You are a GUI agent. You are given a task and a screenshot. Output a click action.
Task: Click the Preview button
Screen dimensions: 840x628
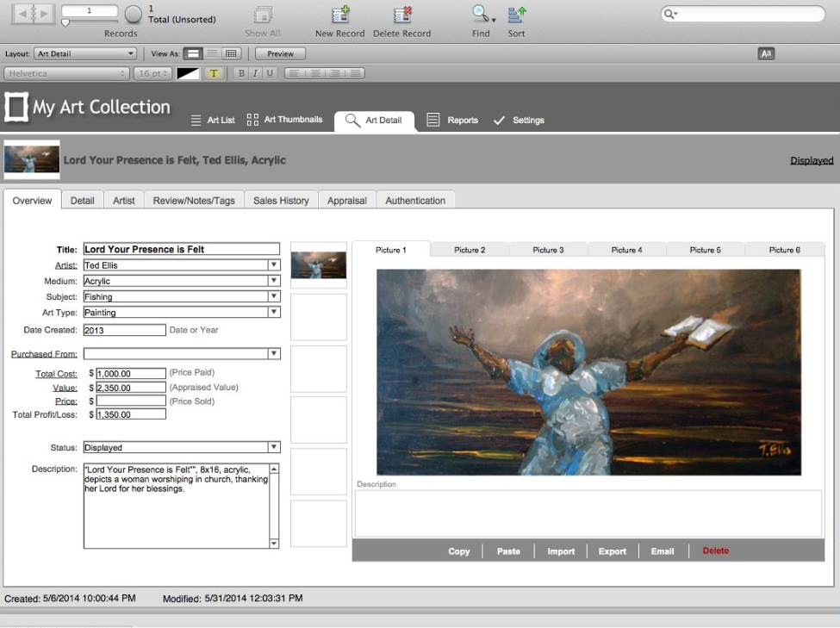coord(280,53)
